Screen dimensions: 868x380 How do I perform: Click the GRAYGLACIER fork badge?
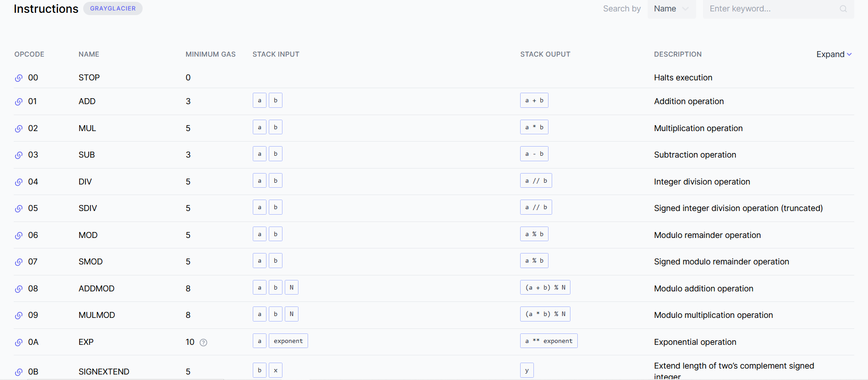(x=112, y=9)
